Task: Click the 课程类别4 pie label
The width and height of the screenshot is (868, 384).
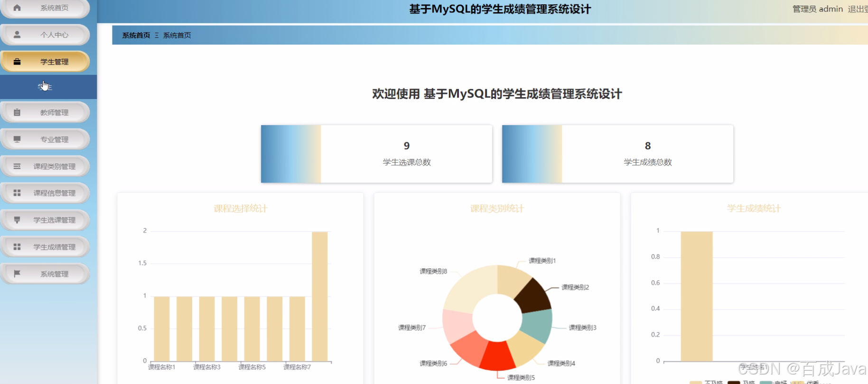Action: click(x=561, y=364)
